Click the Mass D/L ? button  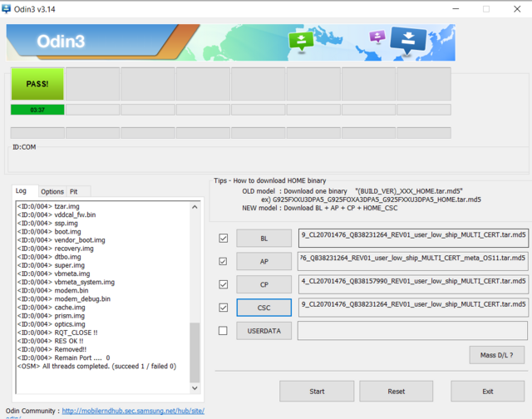497,355
